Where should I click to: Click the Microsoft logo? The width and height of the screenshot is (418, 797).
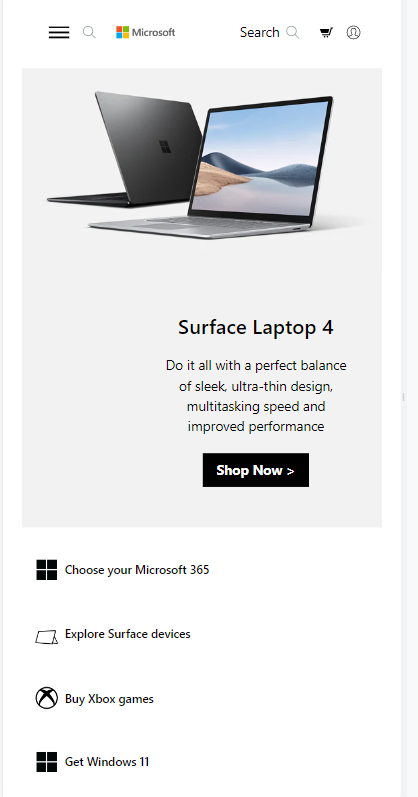click(x=145, y=33)
